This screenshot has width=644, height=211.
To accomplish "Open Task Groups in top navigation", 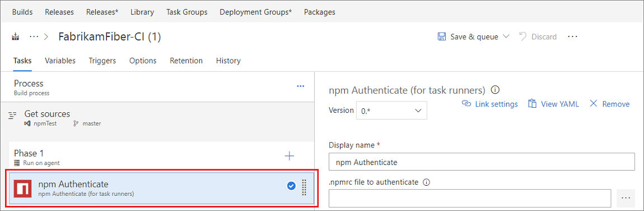I will coord(187,12).
